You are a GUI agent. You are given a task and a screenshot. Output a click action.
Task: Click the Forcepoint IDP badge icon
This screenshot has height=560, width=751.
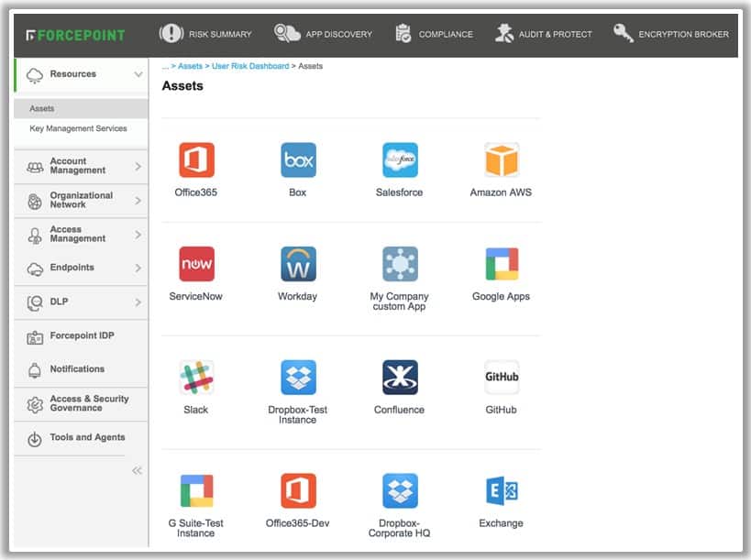[35, 337]
